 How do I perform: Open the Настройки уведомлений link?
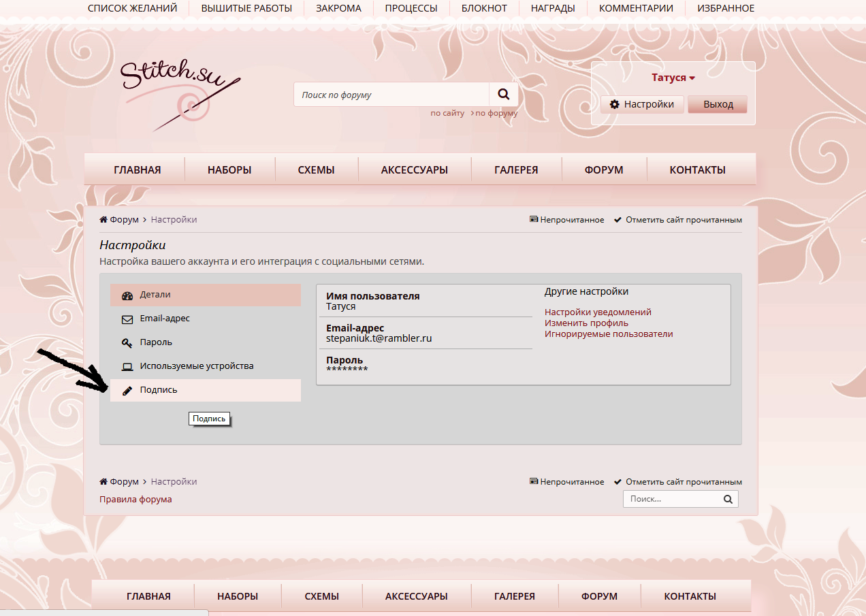coord(598,312)
